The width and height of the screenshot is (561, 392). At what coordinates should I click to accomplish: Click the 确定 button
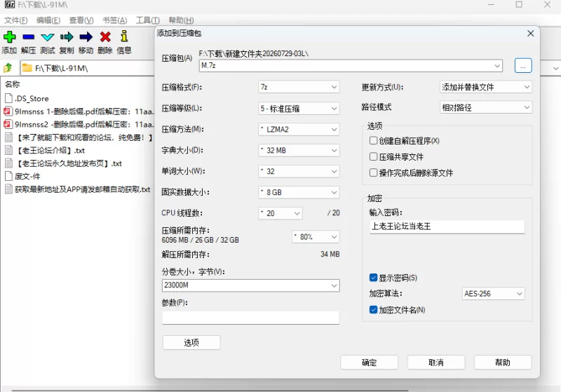370,363
